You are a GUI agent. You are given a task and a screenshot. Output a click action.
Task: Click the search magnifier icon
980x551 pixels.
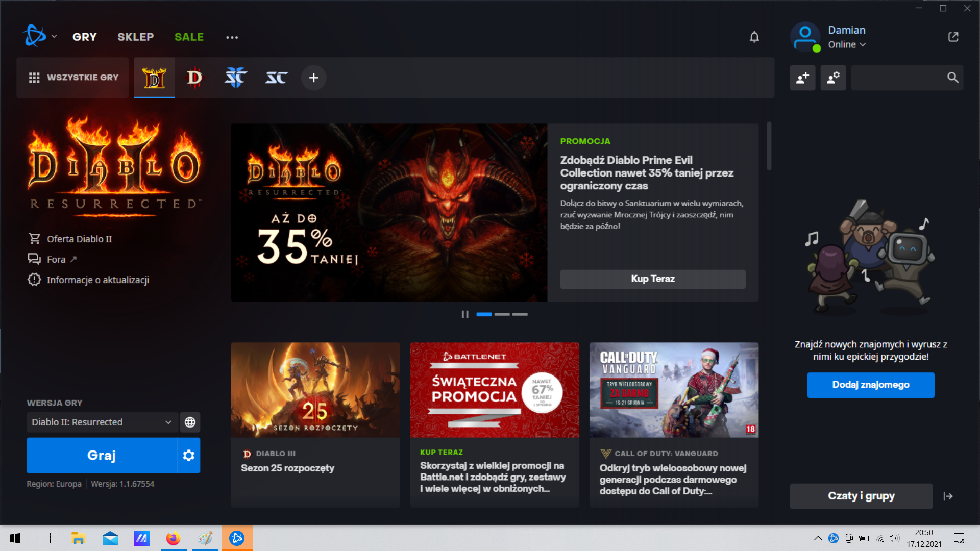point(953,78)
